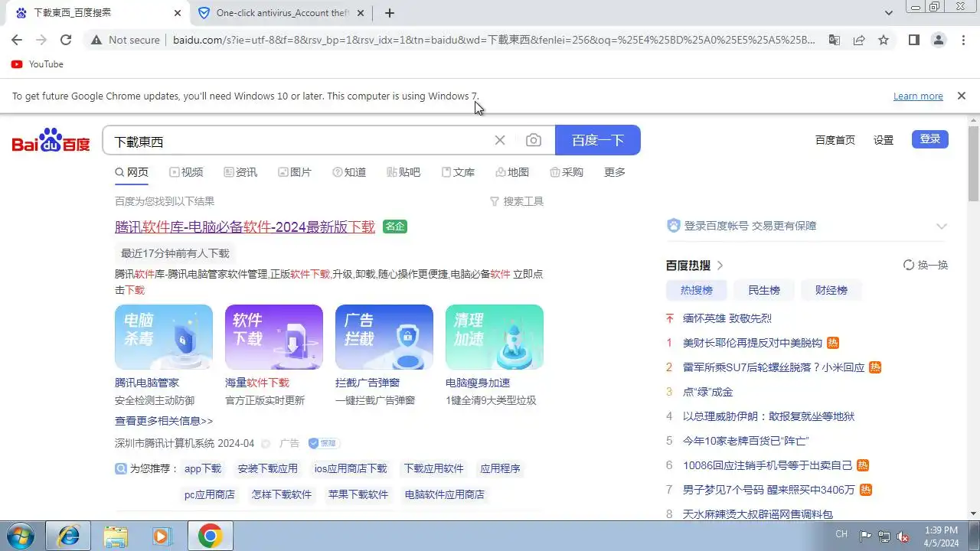Screen dimensions: 980x551
Task: Switch to the 视频 tab
Action: point(186,172)
